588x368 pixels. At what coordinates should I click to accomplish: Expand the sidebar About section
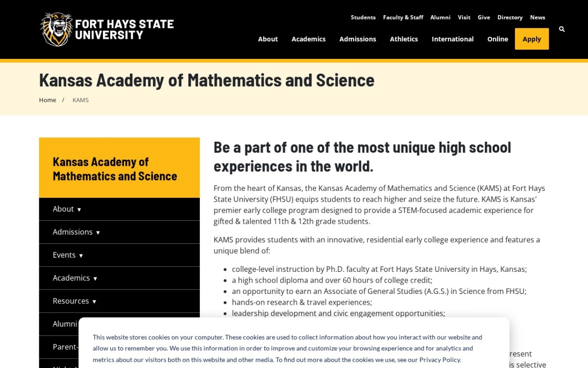[x=120, y=209]
